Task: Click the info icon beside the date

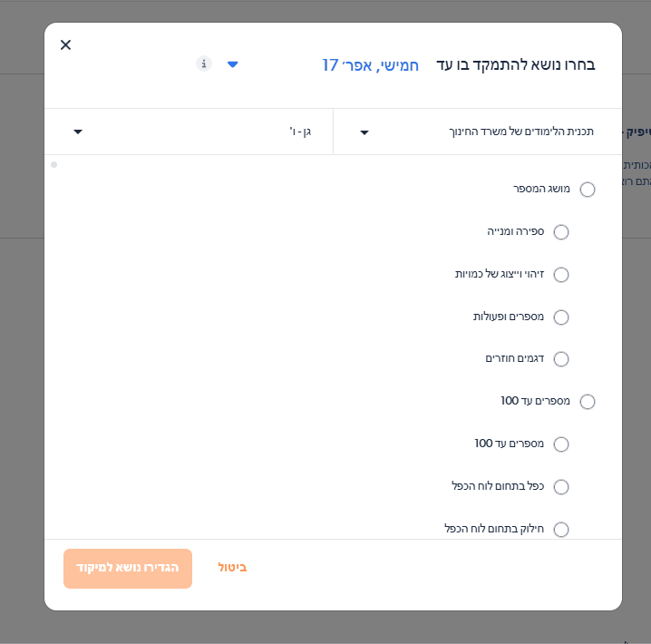Action: [x=204, y=63]
